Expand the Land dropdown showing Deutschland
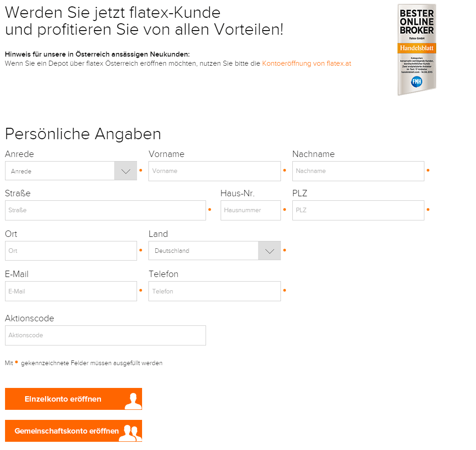Screen dimensions: 476x450 (269, 251)
